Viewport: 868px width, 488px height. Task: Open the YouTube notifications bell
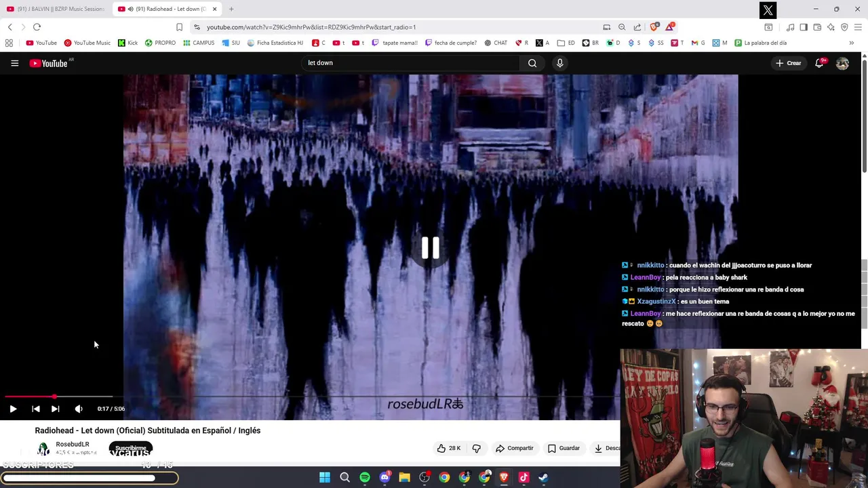click(x=819, y=63)
